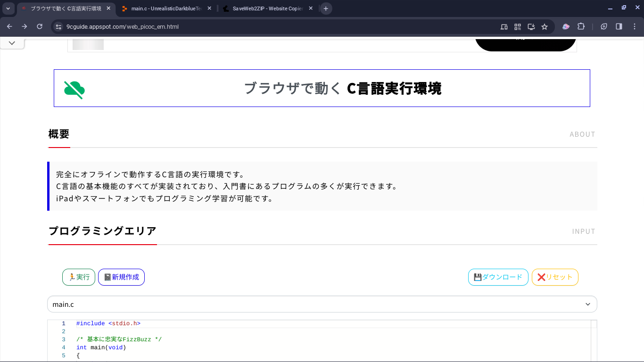Open site information icon in address bar
Screen dimensions: 644x362
(58, 27)
